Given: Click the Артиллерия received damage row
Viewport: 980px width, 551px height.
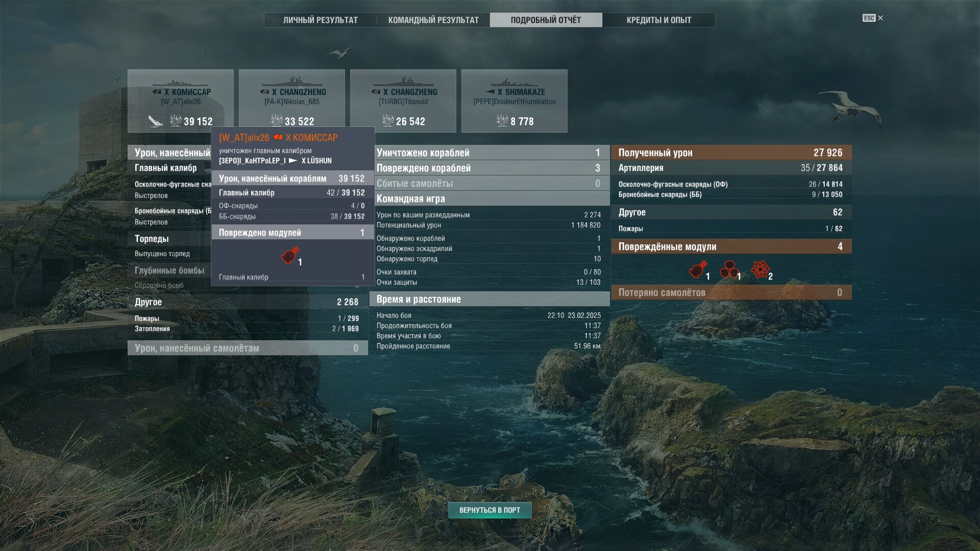Looking at the screenshot, I should point(731,168).
